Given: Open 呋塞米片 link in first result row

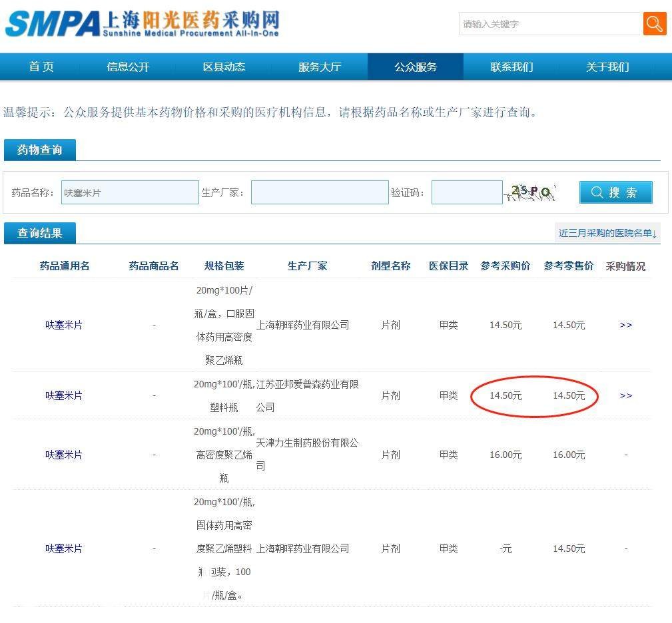Looking at the screenshot, I should pyautogui.click(x=64, y=325).
